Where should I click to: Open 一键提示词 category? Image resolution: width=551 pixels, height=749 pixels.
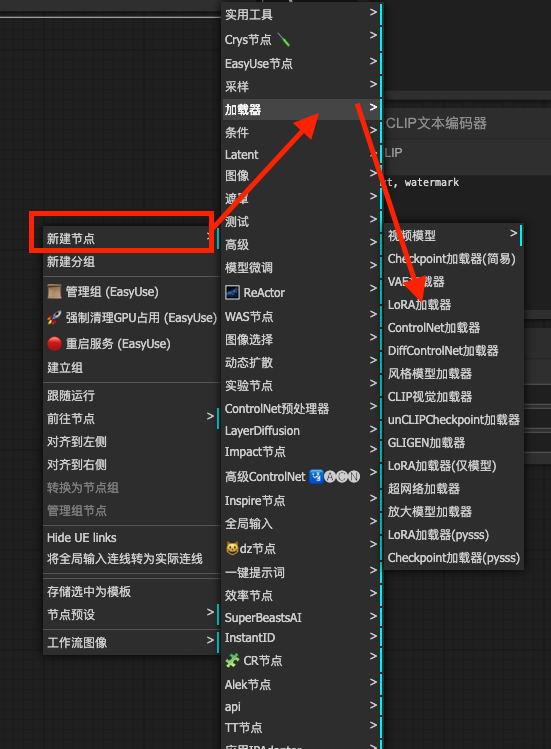(302, 572)
